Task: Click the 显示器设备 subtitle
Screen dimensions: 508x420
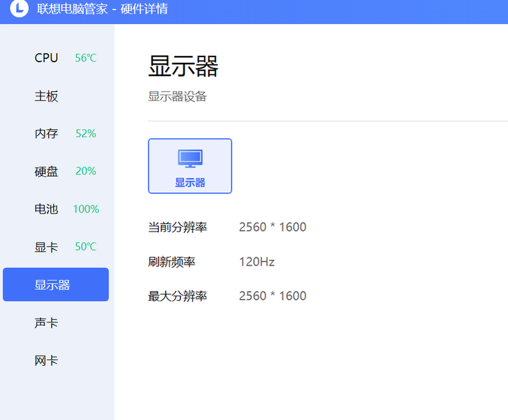Action: [x=177, y=97]
